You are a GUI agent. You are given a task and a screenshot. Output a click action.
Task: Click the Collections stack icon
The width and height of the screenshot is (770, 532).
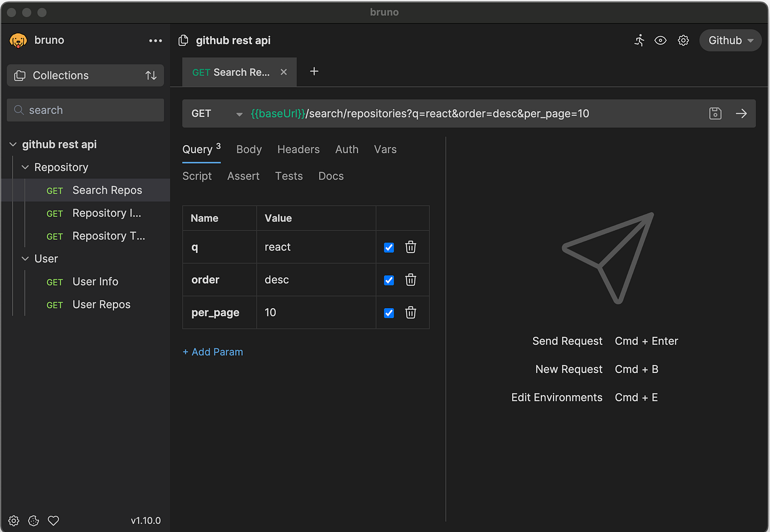(20, 75)
